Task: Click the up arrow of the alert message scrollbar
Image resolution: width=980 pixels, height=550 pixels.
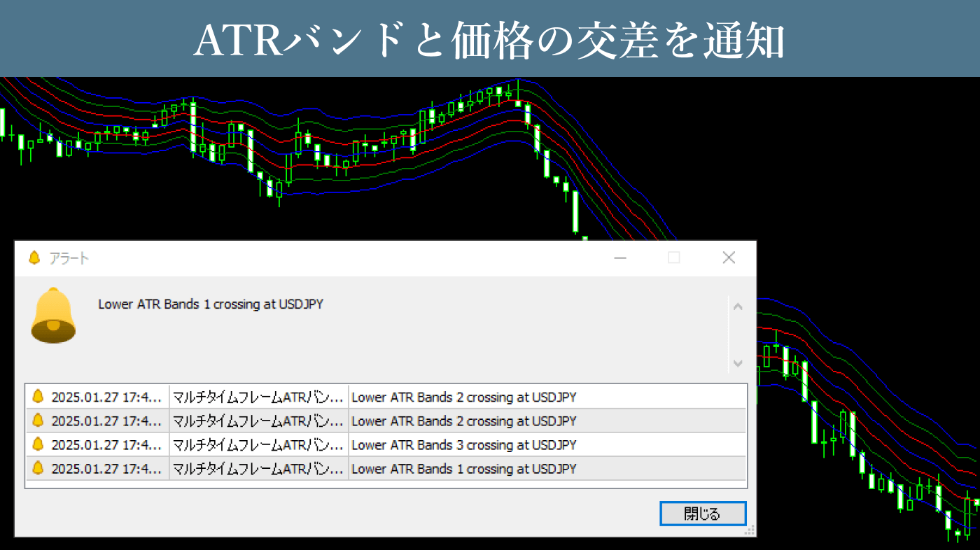Action: coord(738,306)
